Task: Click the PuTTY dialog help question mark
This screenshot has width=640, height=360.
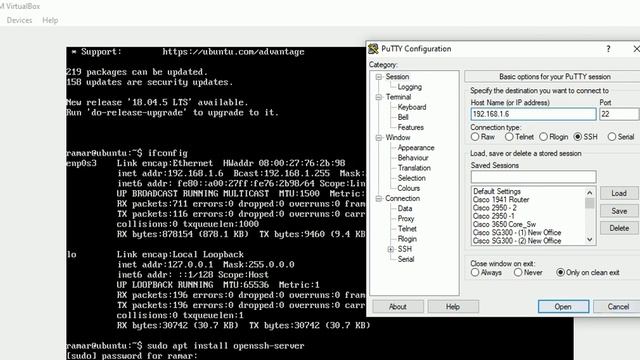Action: pos(608,49)
